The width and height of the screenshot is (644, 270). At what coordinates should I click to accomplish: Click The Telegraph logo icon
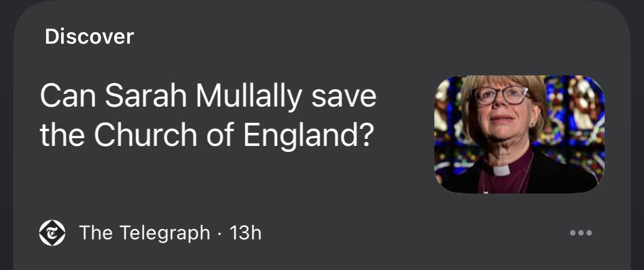pos(52,233)
